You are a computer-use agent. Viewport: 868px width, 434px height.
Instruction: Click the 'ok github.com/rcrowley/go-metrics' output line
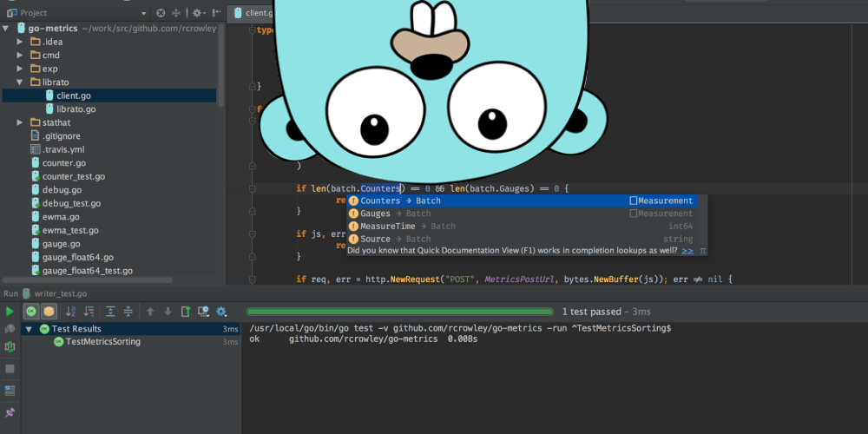[x=363, y=339]
